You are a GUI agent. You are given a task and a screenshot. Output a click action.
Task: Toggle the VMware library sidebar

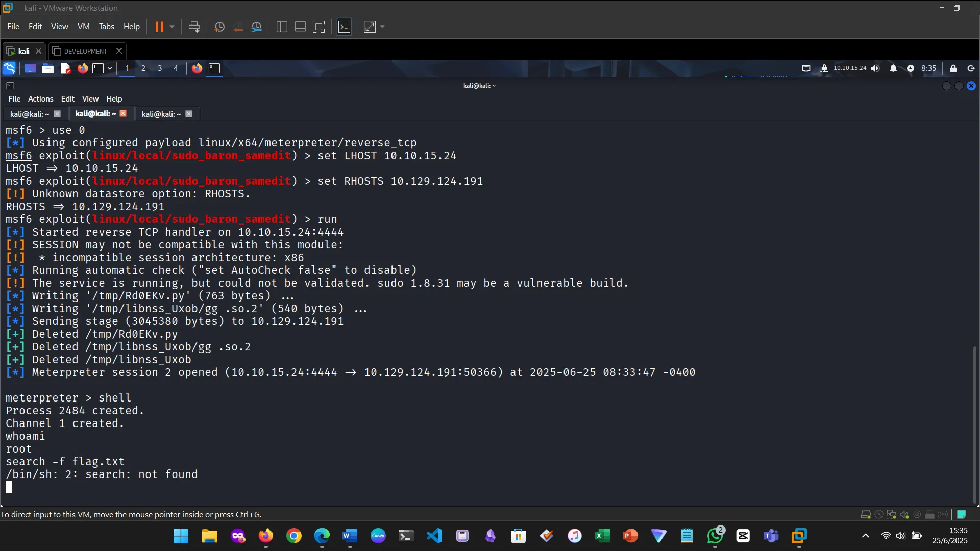[x=282, y=27]
